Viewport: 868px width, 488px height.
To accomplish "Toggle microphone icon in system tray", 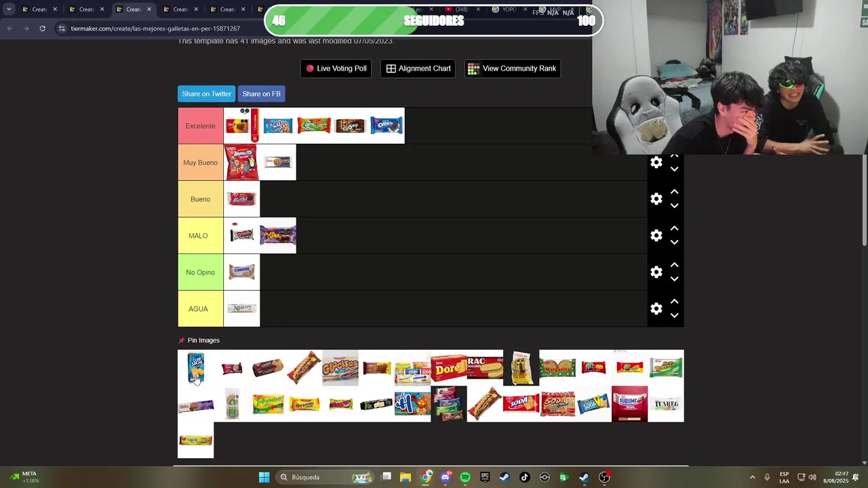I will pyautogui.click(x=767, y=477).
